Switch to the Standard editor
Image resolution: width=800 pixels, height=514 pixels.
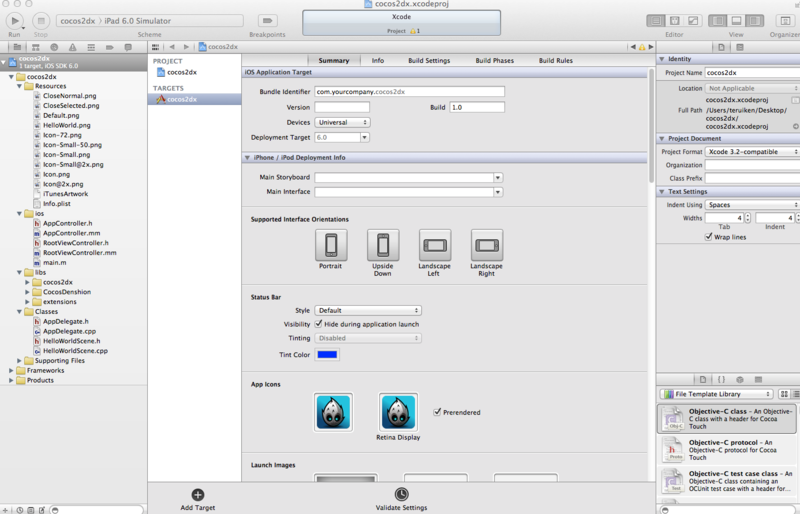[656, 21]
